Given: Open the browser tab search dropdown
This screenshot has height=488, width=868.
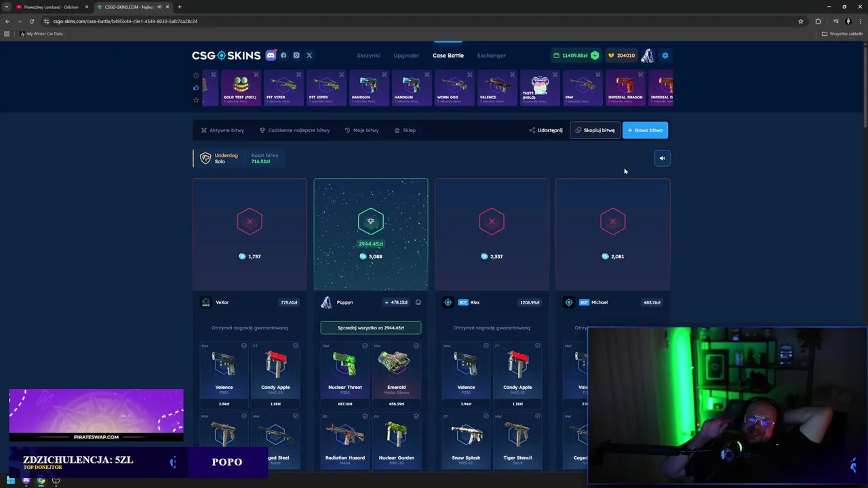Looking at the screenshot, I should point(7,7).
